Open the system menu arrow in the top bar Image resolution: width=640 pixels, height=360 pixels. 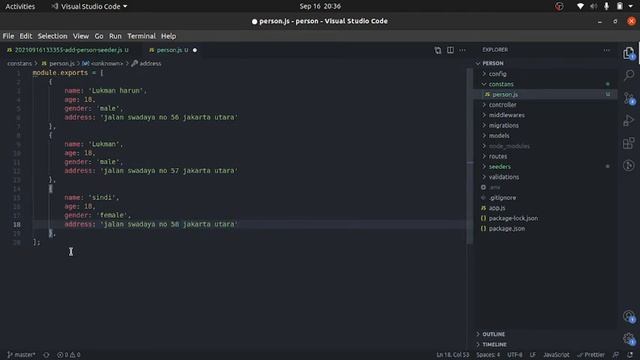click(x=631, y=6)
